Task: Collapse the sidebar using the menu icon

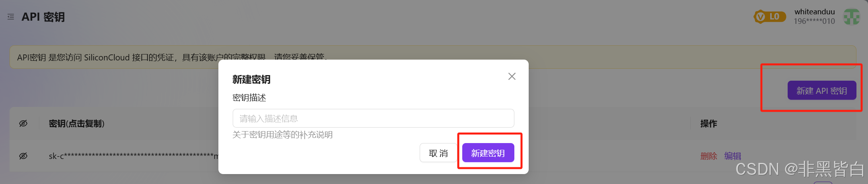Action: point(11,17)
